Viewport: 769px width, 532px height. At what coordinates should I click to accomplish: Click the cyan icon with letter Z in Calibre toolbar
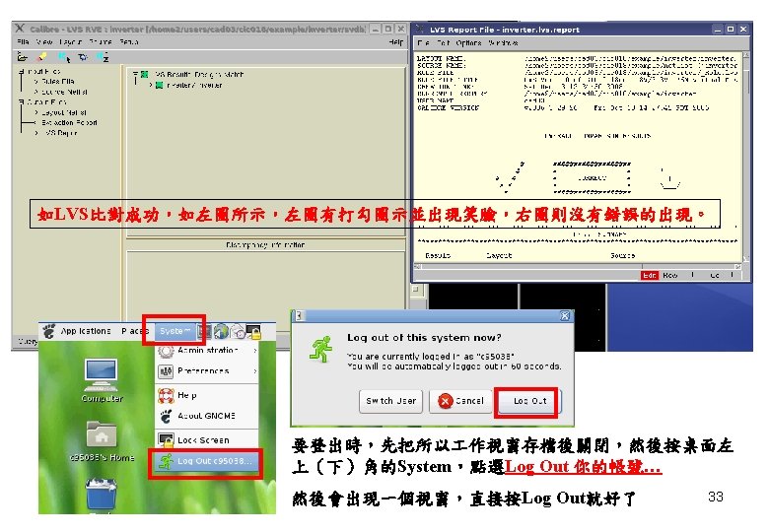[x=103, y=57]
